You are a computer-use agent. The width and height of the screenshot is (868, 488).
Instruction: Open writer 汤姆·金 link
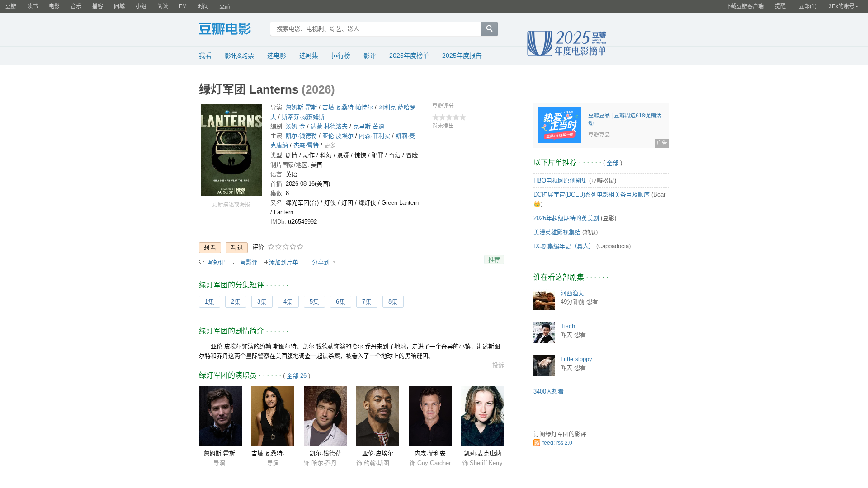pyautogui.click(x=296, y=127)
